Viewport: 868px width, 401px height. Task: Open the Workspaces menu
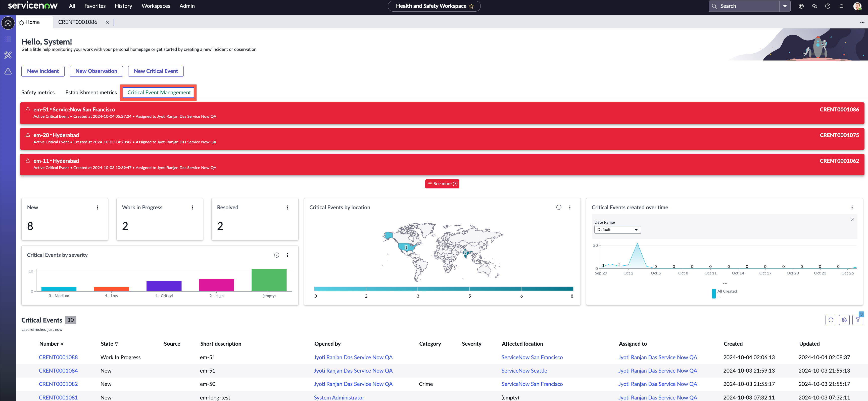pyautogui.click(x=156, y=6)
